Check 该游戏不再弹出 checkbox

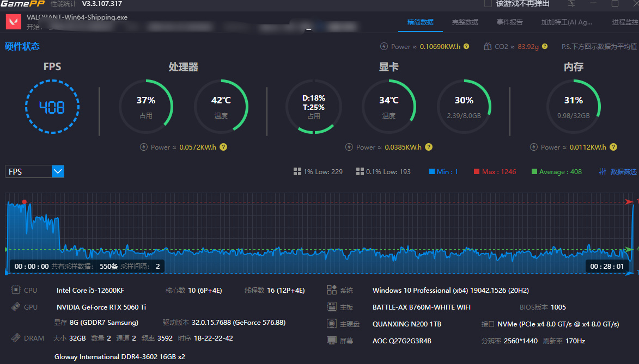click(x=488, y=4)
